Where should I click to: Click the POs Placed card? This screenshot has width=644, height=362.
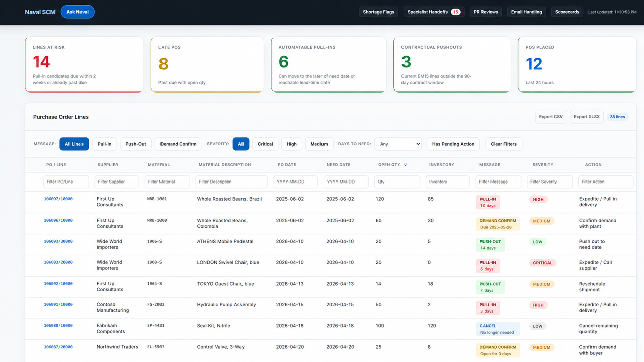[577, 64]
